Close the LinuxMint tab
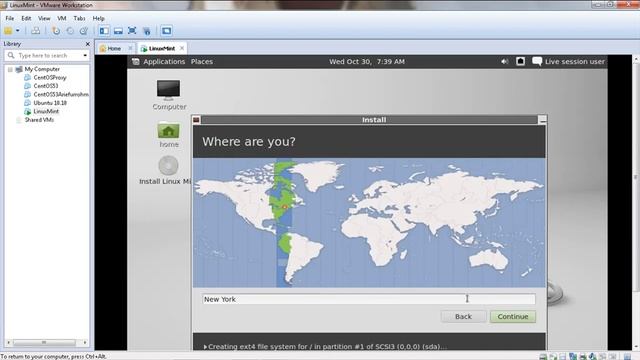Viewport: 640px width, 360px height. tap(182, 48)
